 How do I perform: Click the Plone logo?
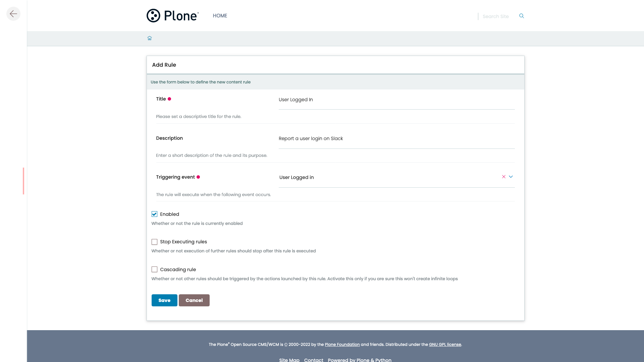point(172,16)
